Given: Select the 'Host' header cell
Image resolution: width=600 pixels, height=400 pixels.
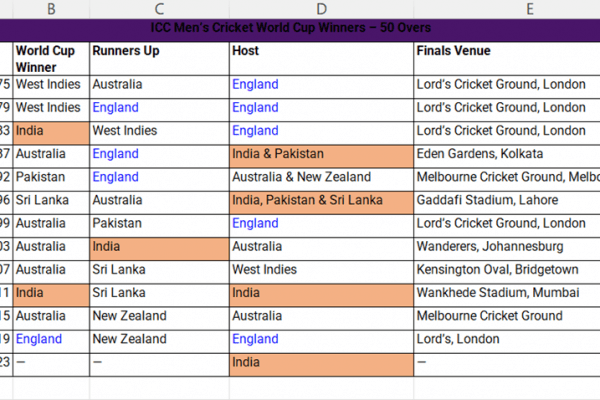Looking at the screenshot, I should click(x=321, y=59).
